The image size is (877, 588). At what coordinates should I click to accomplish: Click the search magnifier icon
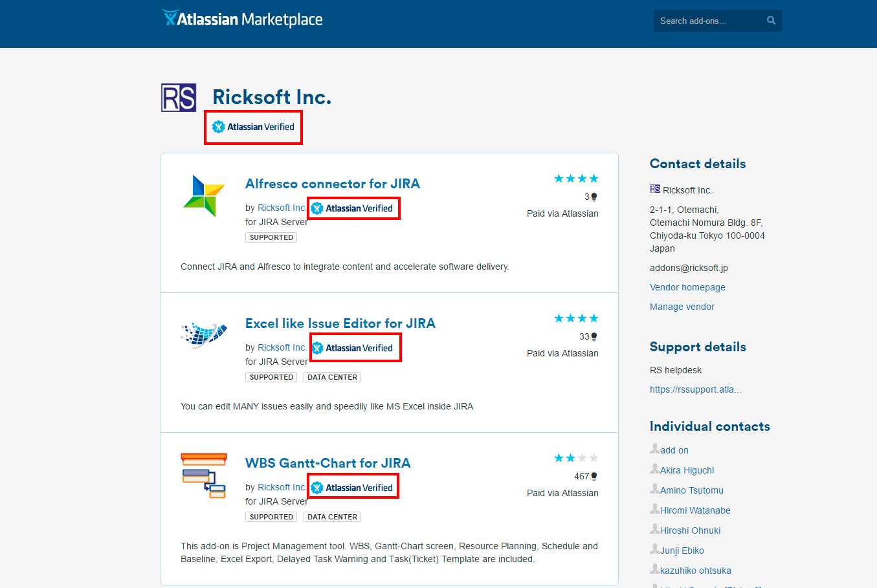tap(771, 21)
